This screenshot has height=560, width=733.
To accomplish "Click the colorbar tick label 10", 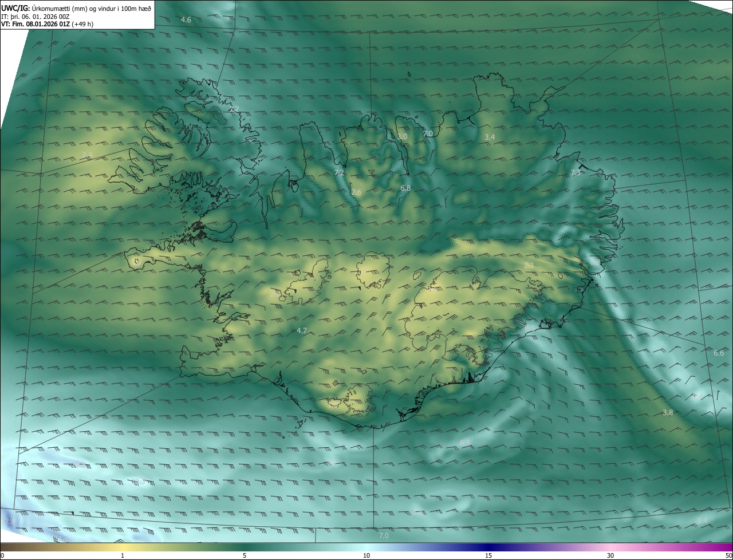I will click(x=366, y=555).
